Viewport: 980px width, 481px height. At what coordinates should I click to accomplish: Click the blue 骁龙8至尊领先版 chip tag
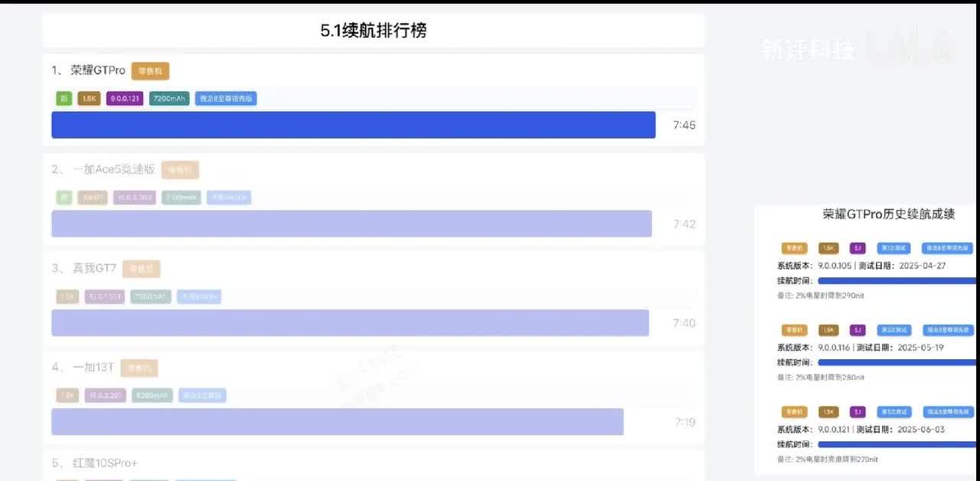pos(226,98)
